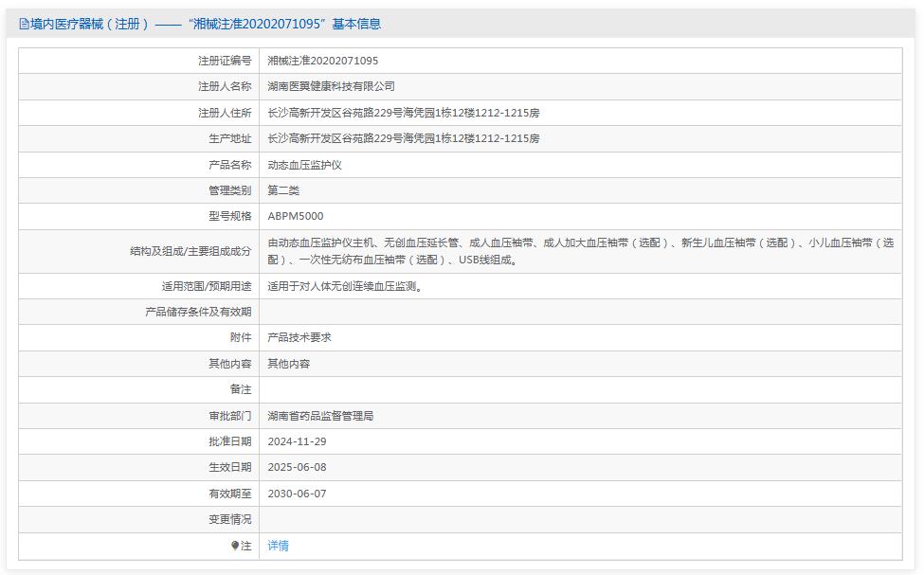This screenshot has height=575, width=924.
Task: Click the effective date 2025-06-08 cell
Action: (x=299, y=466)
